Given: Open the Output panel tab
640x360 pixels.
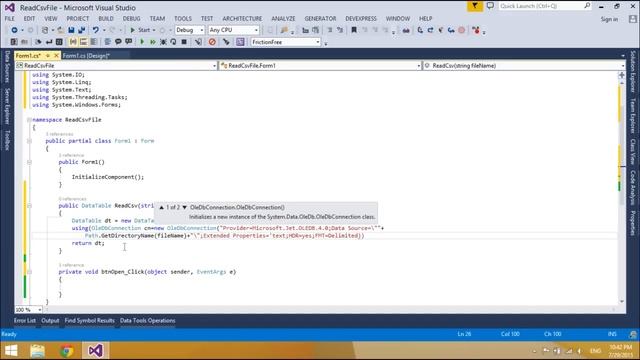Looking at the screenshot, I should point(50,321).
